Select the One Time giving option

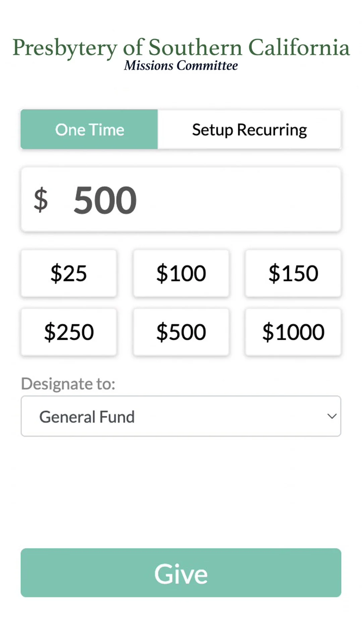tap(89, 129)
